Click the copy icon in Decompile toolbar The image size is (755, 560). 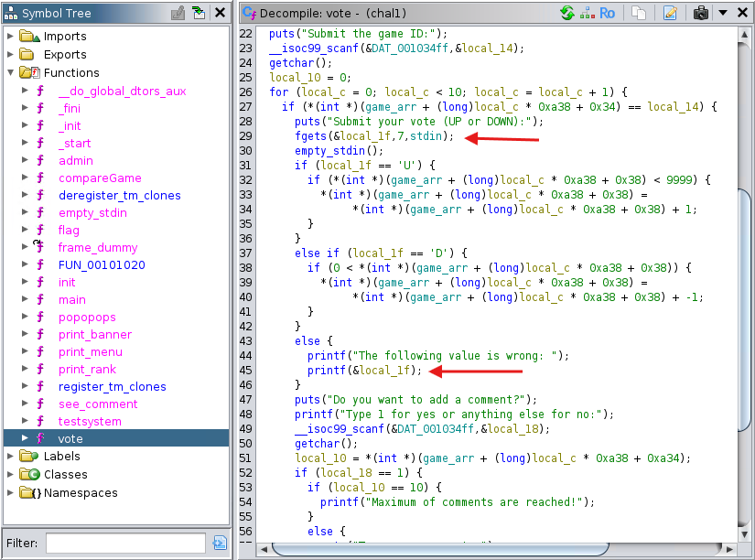[x=639, y=13]
